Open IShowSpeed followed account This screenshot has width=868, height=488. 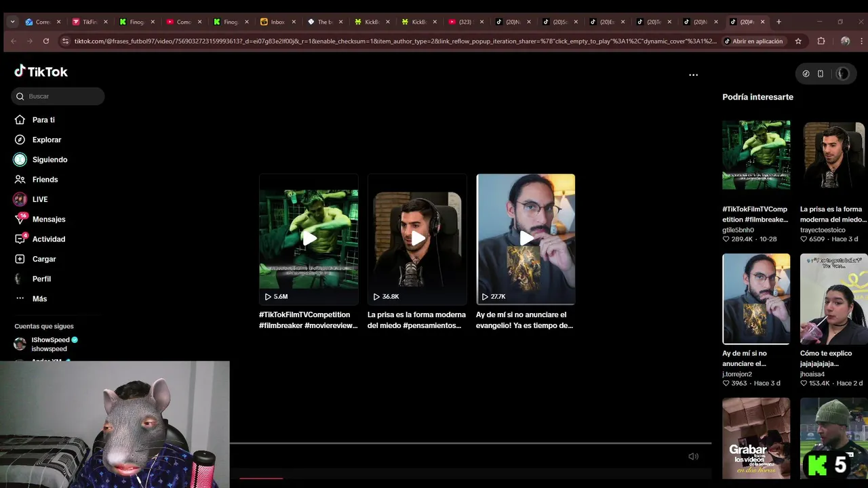(46, 344)
